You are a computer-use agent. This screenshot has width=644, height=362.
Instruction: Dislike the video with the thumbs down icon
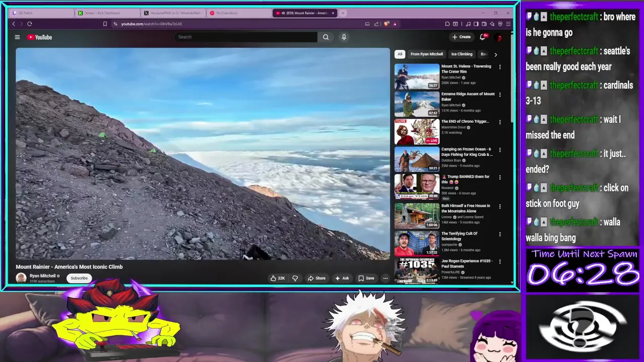(x=295, y=278)
